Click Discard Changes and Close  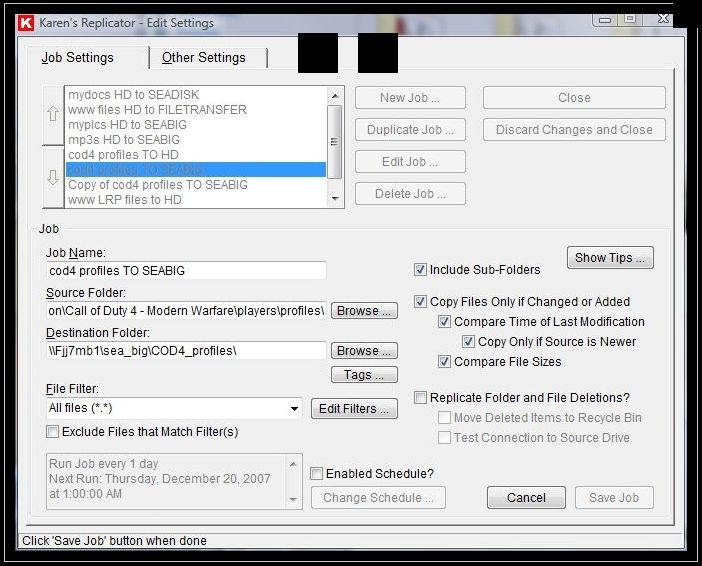tap(574, 130)
